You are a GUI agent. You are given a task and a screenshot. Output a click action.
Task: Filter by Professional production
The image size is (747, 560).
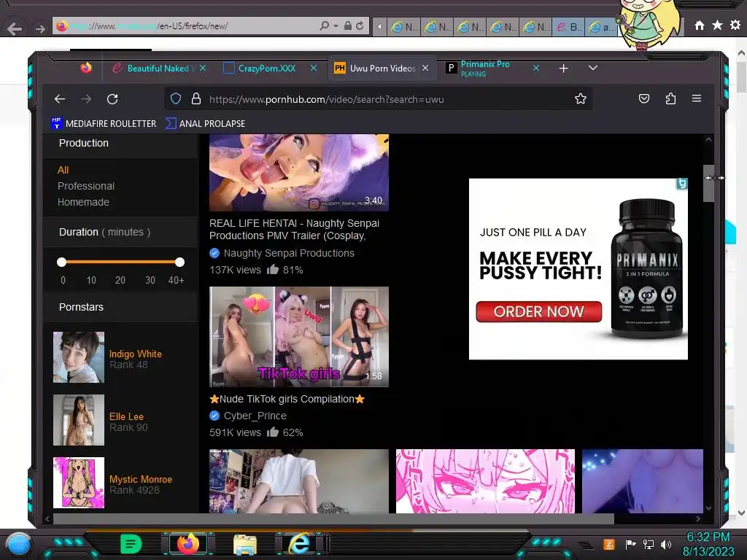pos(86,186)
